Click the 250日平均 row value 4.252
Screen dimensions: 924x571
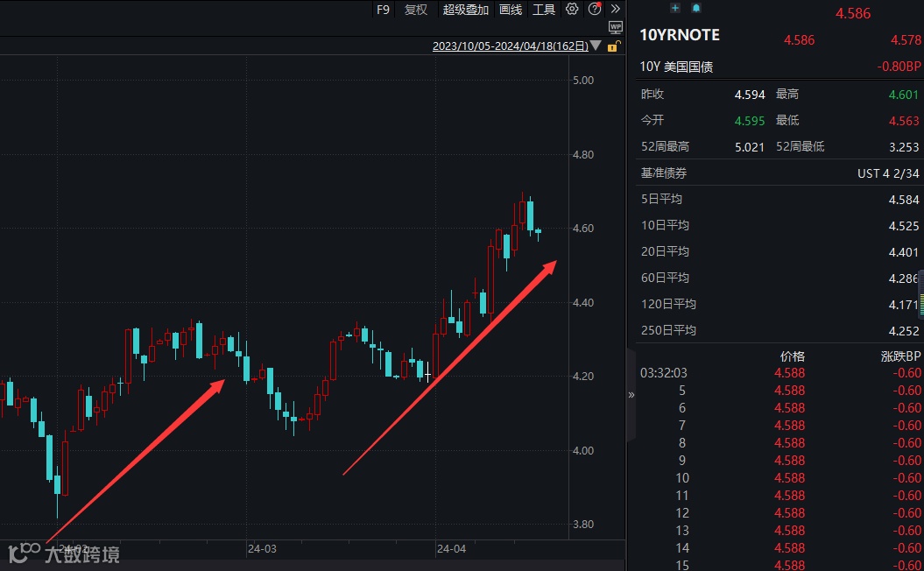coord(904,331)
